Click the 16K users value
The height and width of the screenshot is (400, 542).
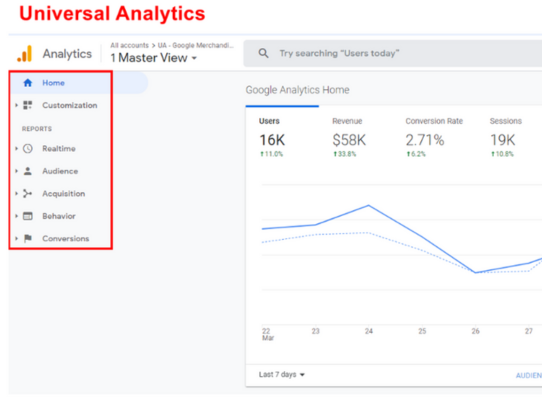click(x=272, y=140)
